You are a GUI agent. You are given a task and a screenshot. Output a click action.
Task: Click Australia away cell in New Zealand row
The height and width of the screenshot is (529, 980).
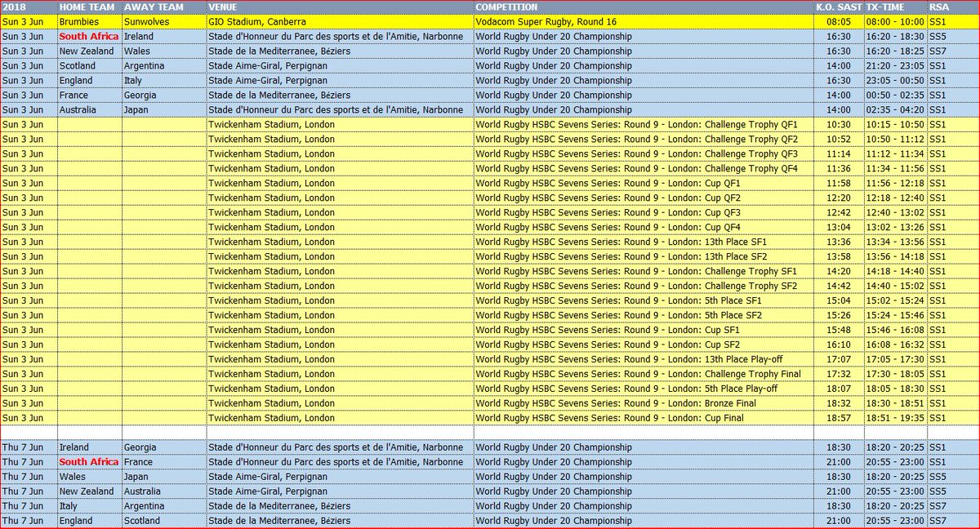[x=164, y=492]
